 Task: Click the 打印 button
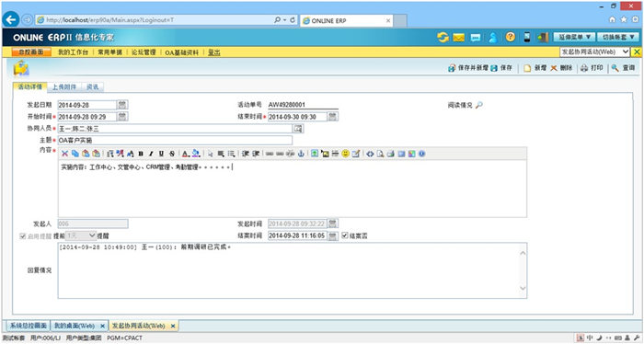point(592,68)
